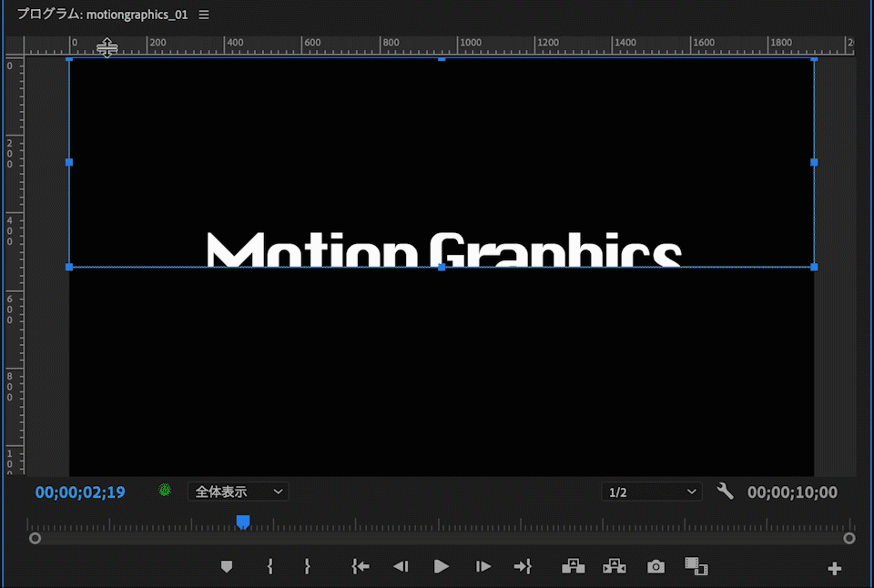Open the 全体表示 zoom level dropdown
Viewport: 874px width, 588px height.
pos(238,492)
